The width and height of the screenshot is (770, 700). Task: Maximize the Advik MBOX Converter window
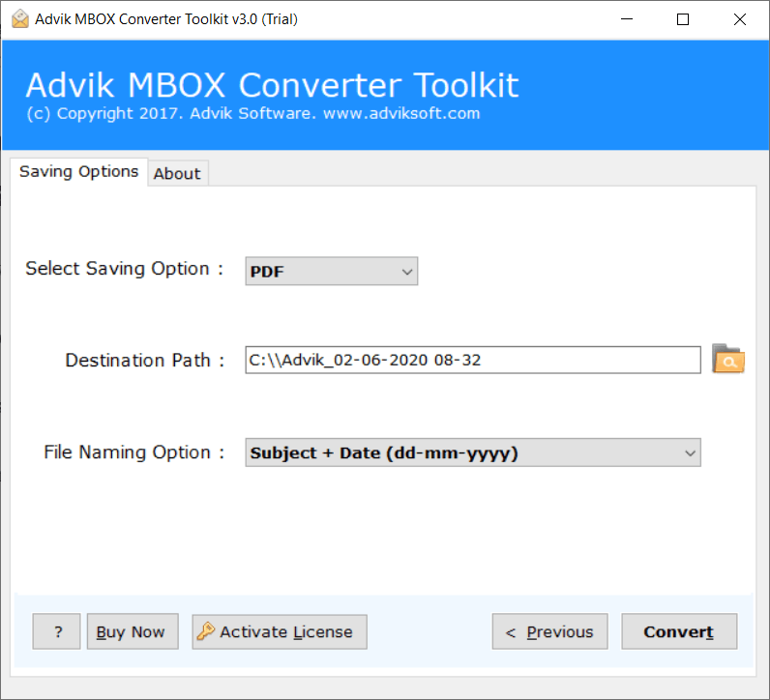tap(683, 19)
